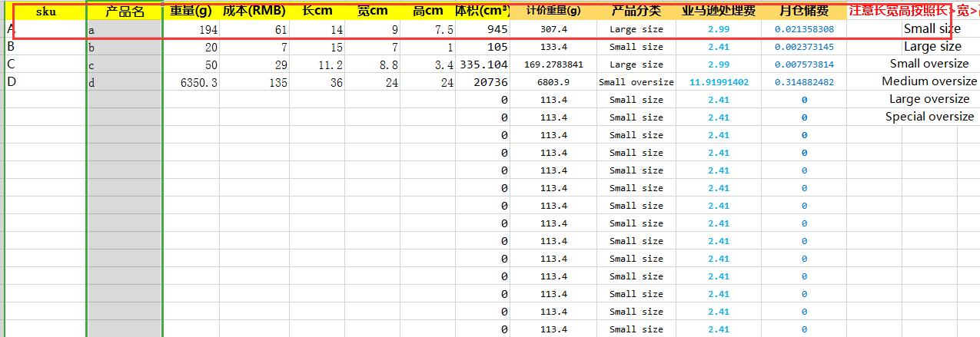Viewport: 980px width, 337px height.
Task: Select Amazon fee "2.41" in row B
Action: [x=719, y=48]
